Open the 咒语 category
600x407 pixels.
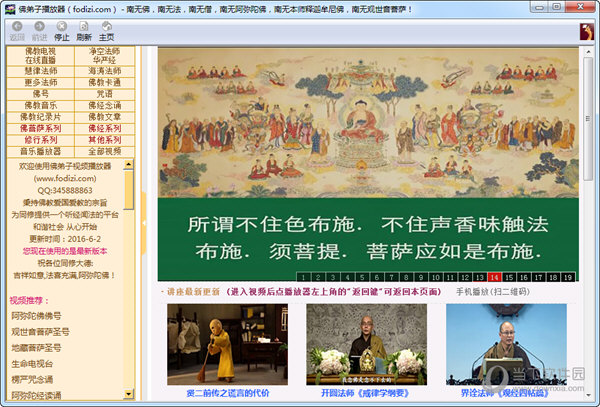(104, 94)
